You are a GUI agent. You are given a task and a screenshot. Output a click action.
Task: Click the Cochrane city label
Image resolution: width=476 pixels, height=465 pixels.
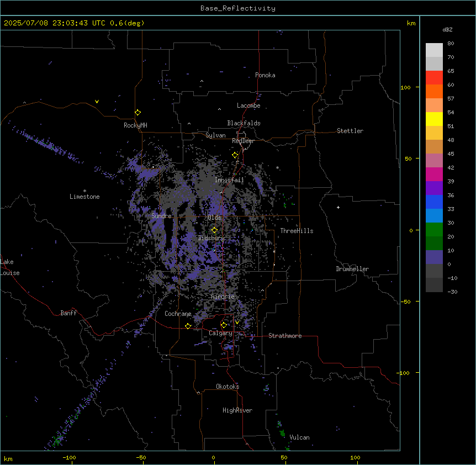point(178,314)
